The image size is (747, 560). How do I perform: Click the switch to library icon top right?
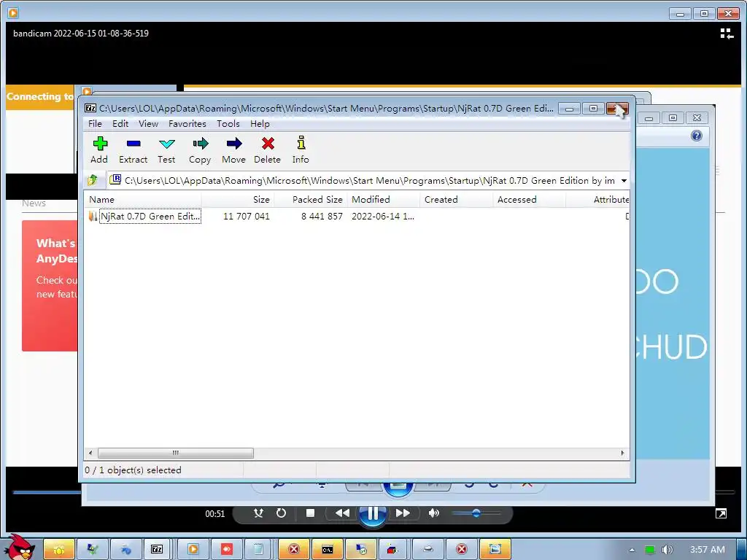[x=727, y=34]
